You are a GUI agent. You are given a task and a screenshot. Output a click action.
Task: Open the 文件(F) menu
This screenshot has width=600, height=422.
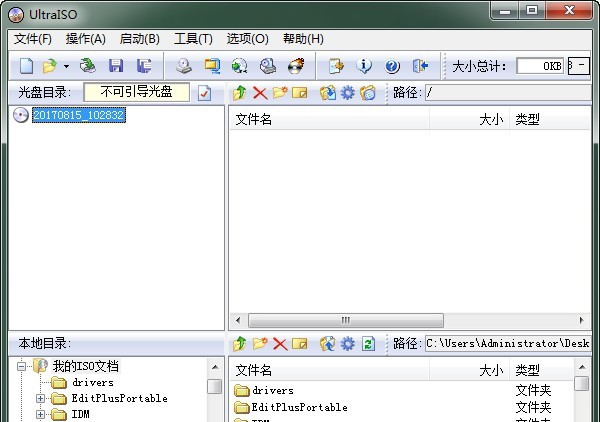[x=33, y=39]
